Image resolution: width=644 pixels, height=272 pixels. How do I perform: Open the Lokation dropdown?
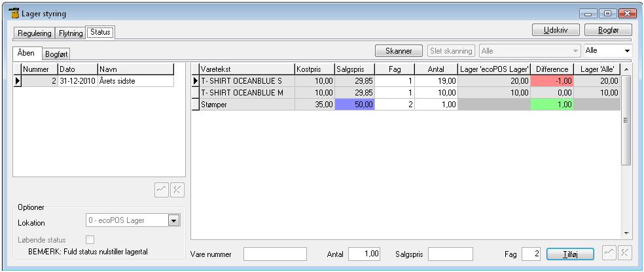coord(173,222)
